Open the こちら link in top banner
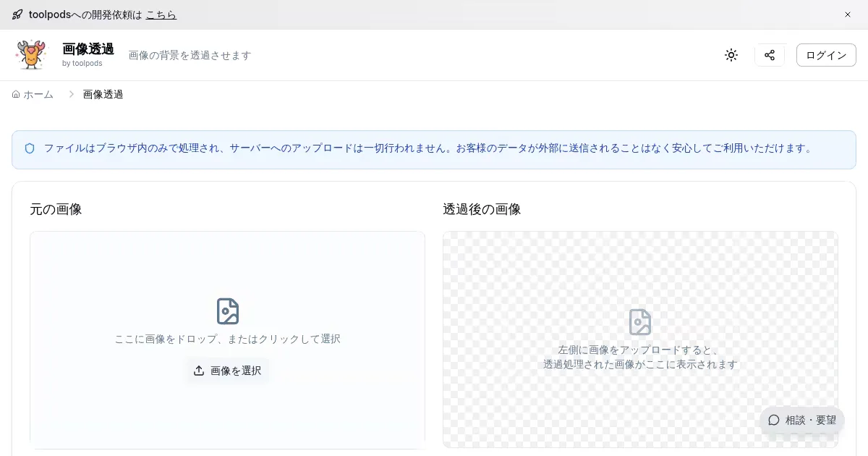Viewport: 868px width, 456px height. 161,14
